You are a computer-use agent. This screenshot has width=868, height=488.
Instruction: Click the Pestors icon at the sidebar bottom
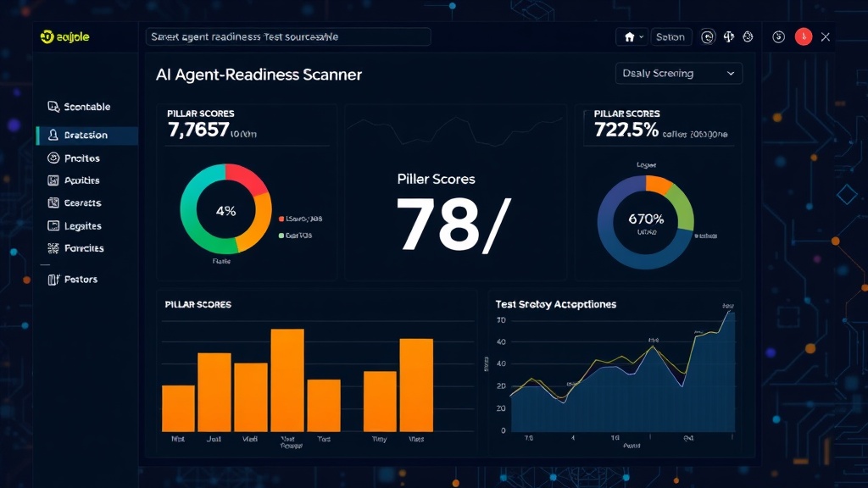[x=53, y=280]
